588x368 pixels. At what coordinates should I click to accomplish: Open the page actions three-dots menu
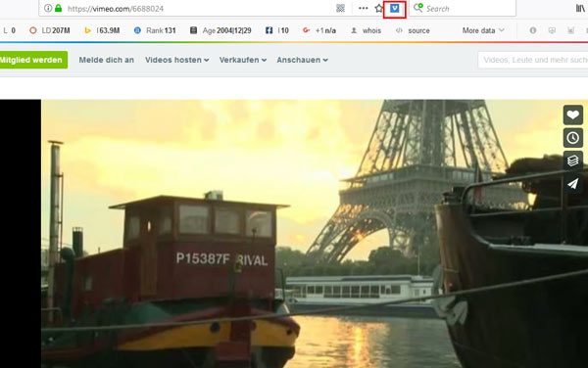363,8
